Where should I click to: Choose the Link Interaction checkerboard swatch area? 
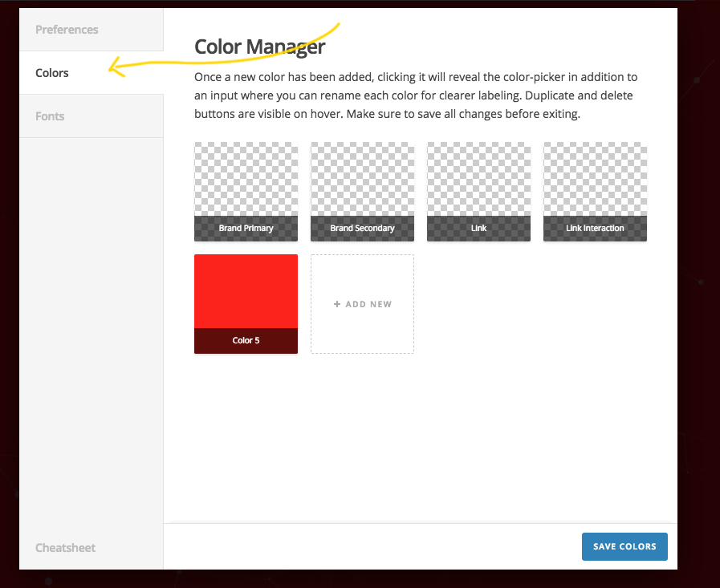pyautogui.click(x=595, y=179)
